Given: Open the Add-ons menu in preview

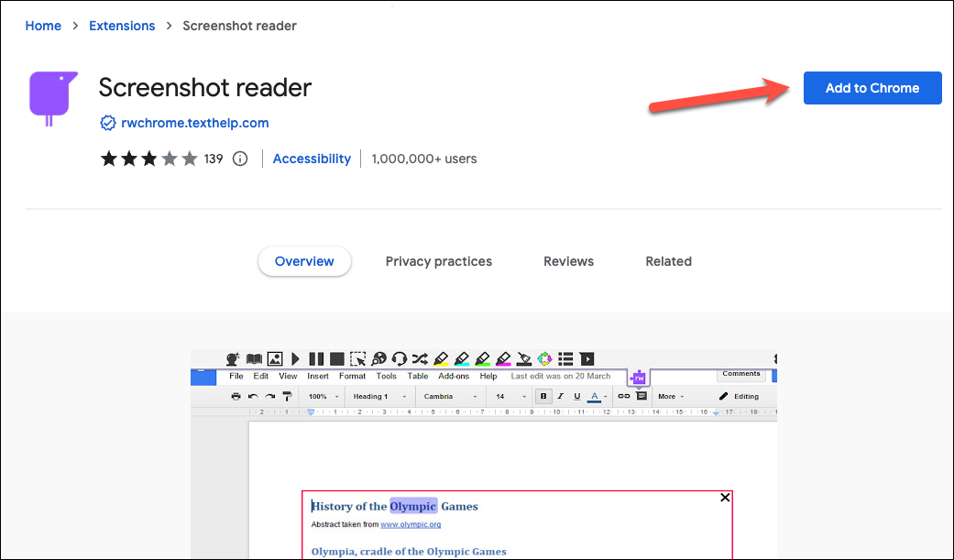Looking at the screenshot, I should coord(454,376).
